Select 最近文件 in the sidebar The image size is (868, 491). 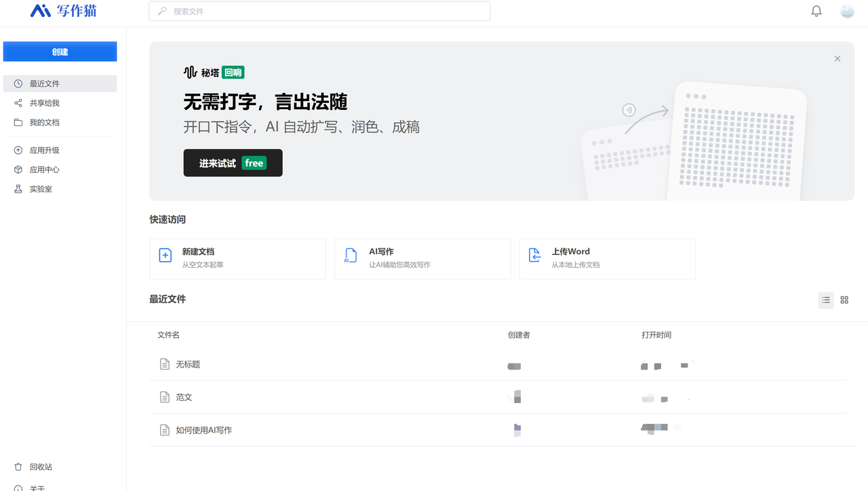60,83
